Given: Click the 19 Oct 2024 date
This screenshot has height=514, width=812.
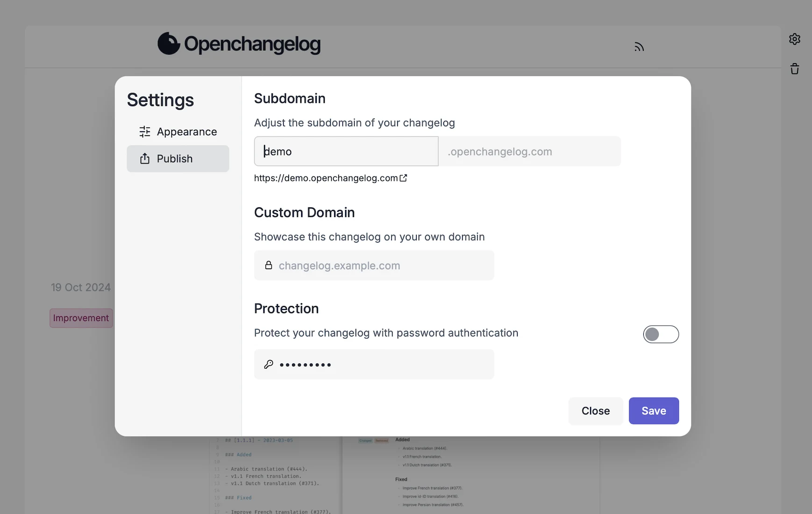Looking at the screenshot, I should 81,287.
